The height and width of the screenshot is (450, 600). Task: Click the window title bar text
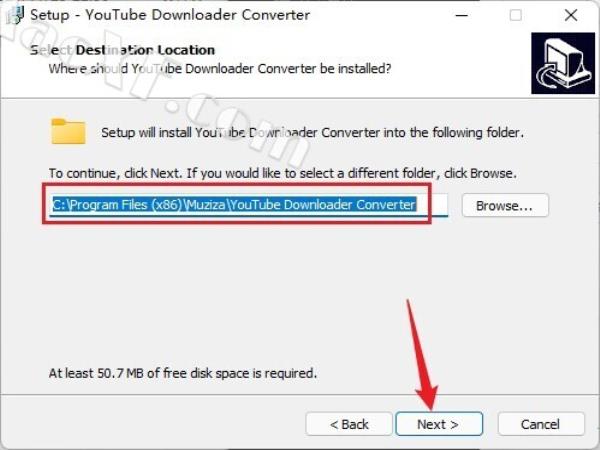point(170,15)
